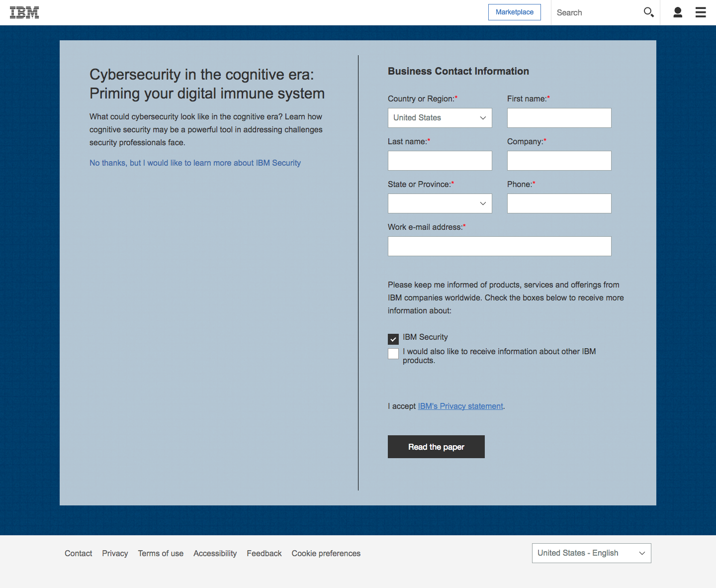716x588 pixels.
Task: Uncheck the IBM Security checkbox
Action: (x=393, y=339)
